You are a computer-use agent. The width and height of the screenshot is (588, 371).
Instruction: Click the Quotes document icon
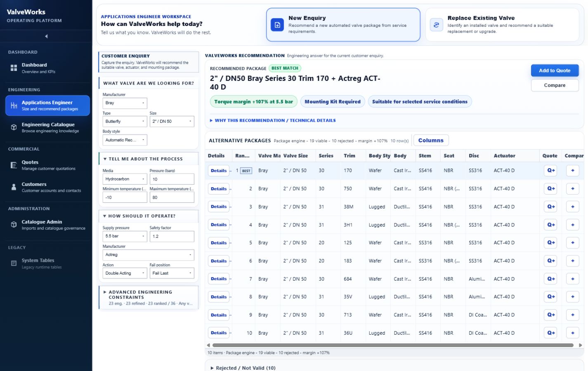click(x=14, y=165)
